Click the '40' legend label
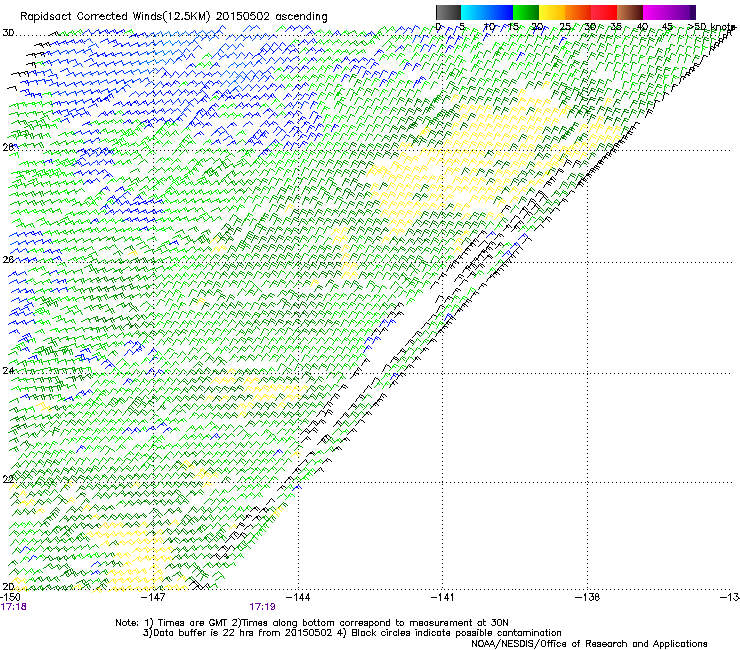740x650 pixels. click(x=642, y=26)
